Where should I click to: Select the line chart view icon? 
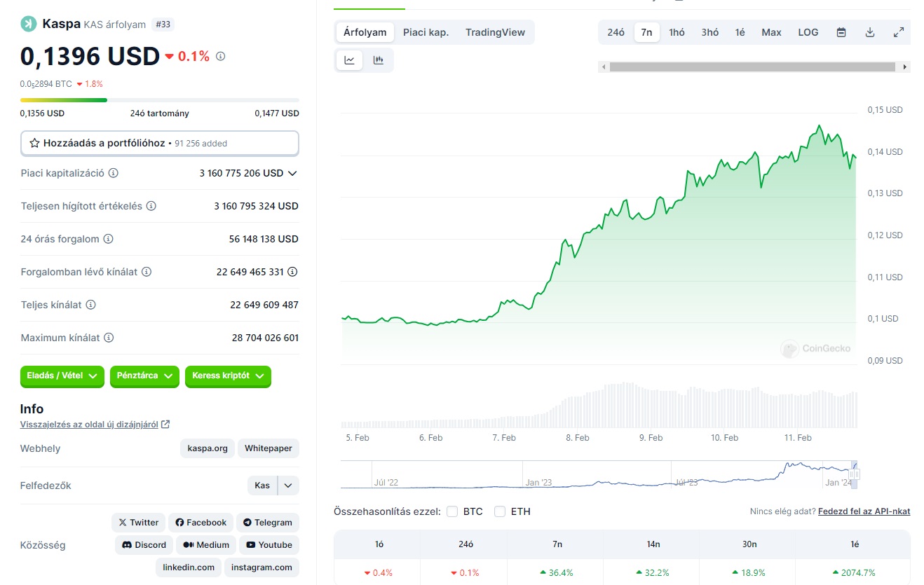coord(349,60)
